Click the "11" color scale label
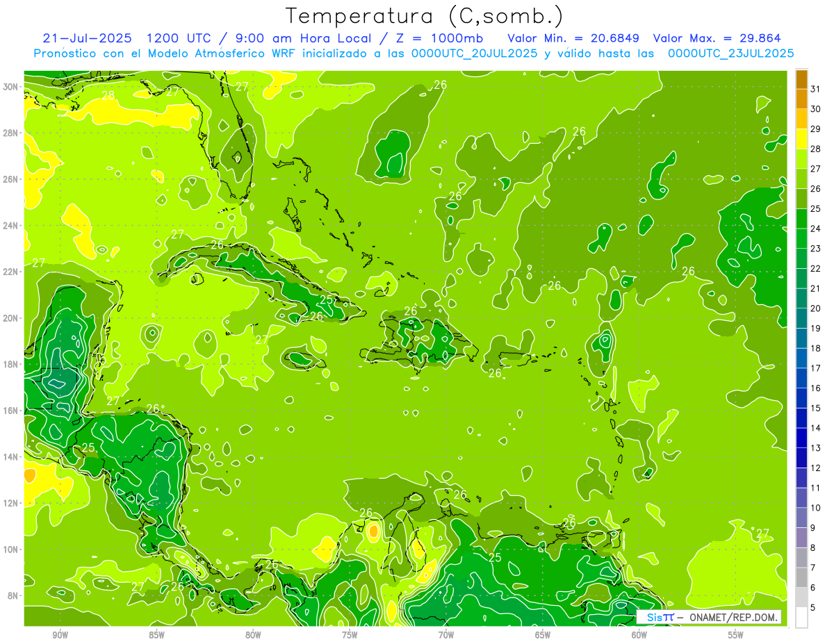This screenshot has width=834, height=644. point(816,488)
